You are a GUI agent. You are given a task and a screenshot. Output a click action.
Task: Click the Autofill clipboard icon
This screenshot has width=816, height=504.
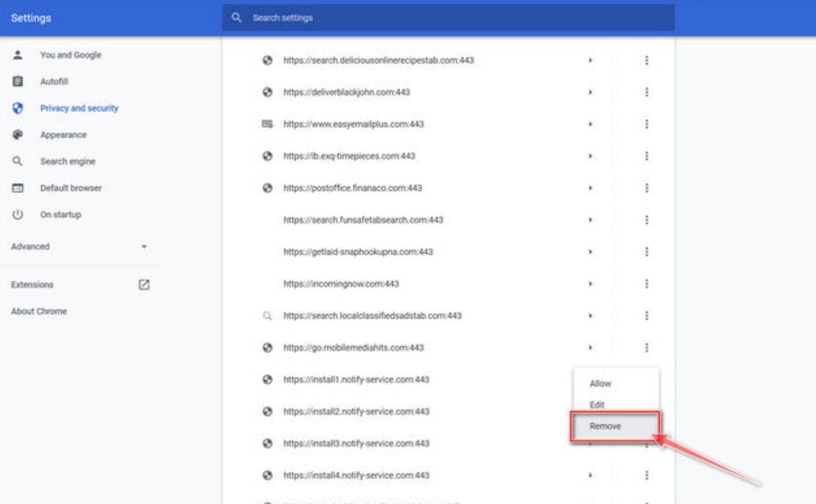(18, 81)
